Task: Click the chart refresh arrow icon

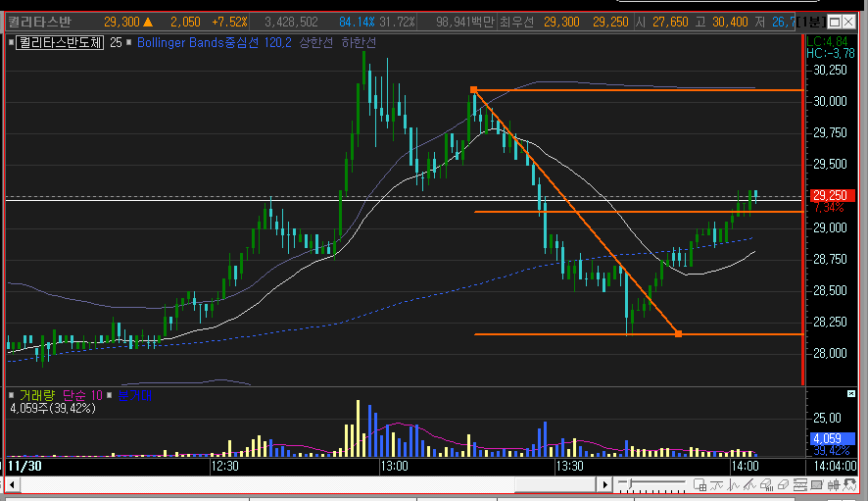Action: tap(849, 485)
